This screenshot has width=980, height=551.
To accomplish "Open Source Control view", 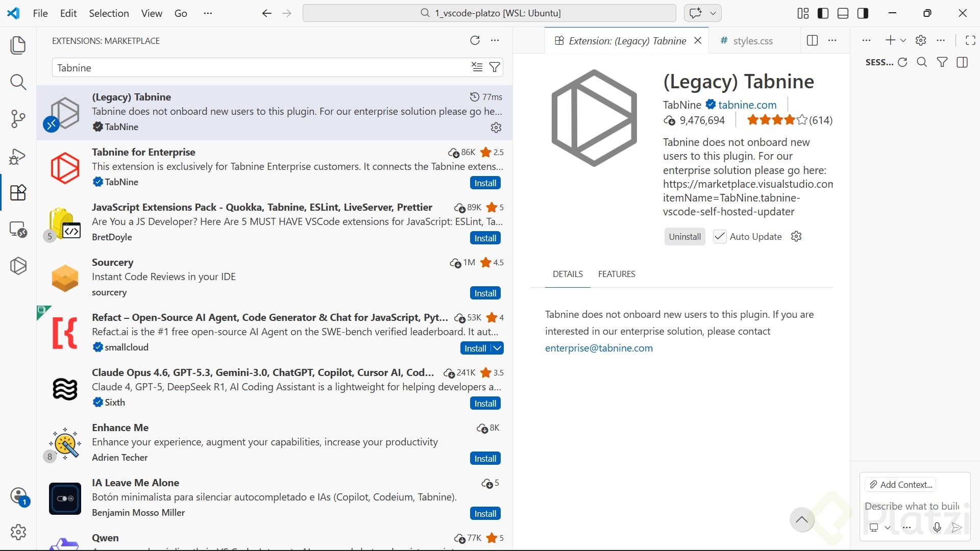I will (18, 119).
